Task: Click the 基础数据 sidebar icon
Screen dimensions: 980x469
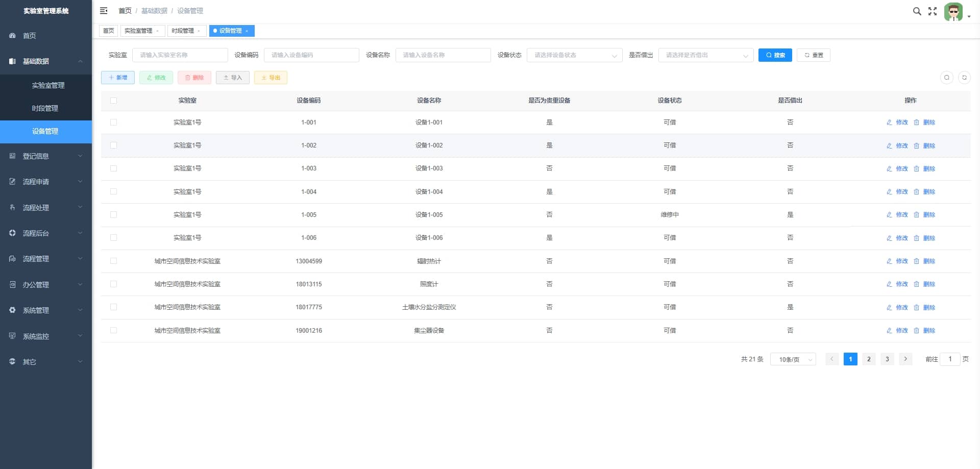Action: pyautogui.click(x=12, y=61)
